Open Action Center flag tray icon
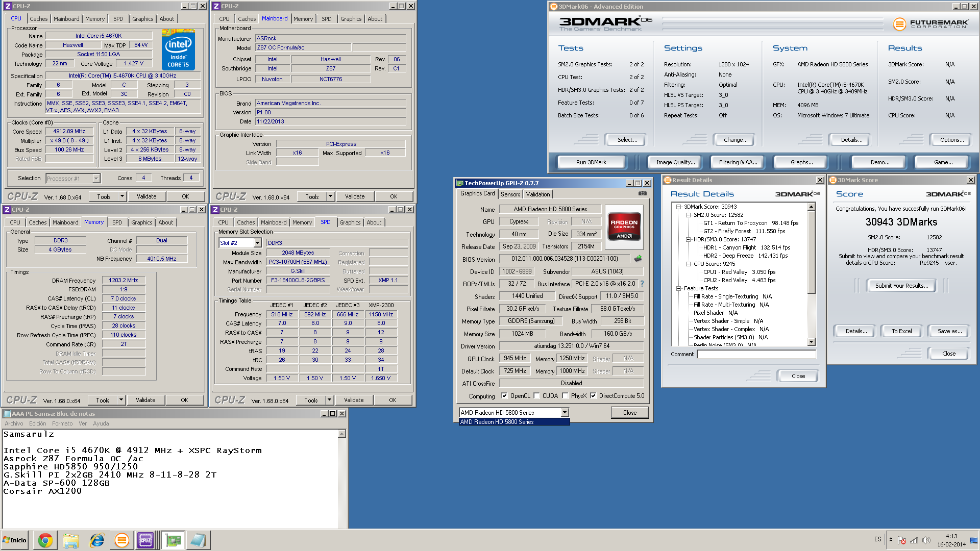 902,540
